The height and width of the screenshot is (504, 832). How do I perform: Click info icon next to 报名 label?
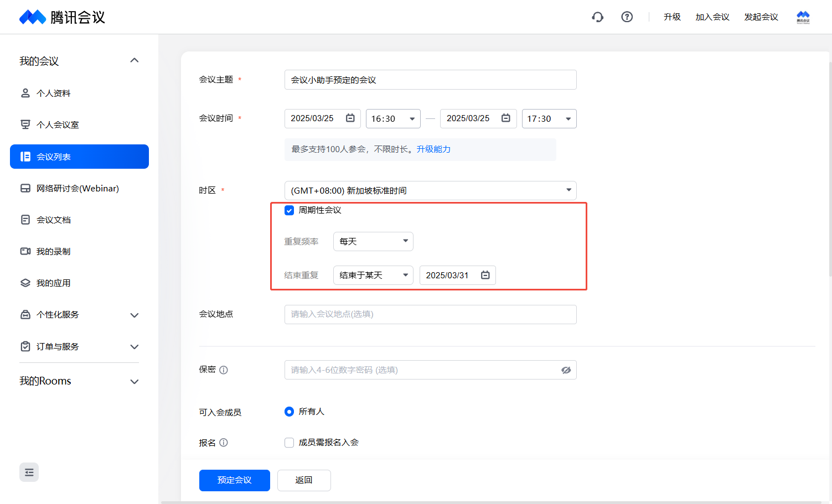[x=224, y=443]
